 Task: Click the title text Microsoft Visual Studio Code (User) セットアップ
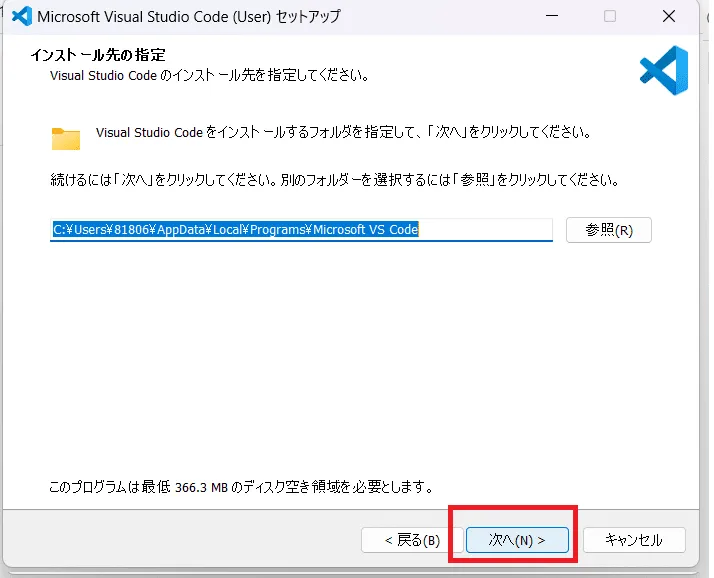coord(189,17)
